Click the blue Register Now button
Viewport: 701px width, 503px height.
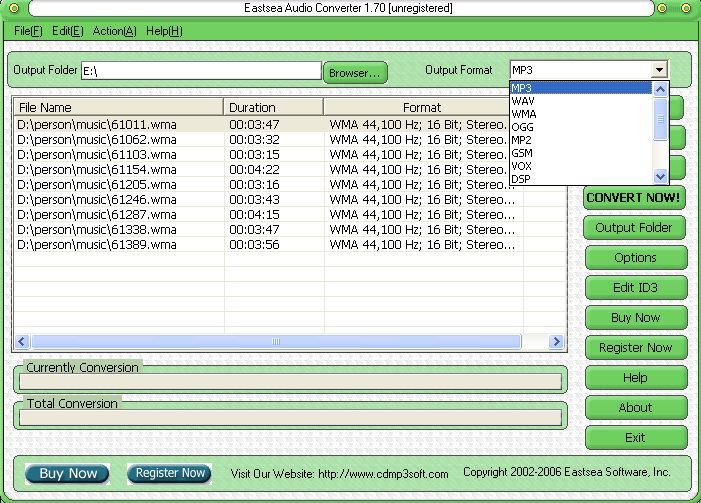coord(169,473)
